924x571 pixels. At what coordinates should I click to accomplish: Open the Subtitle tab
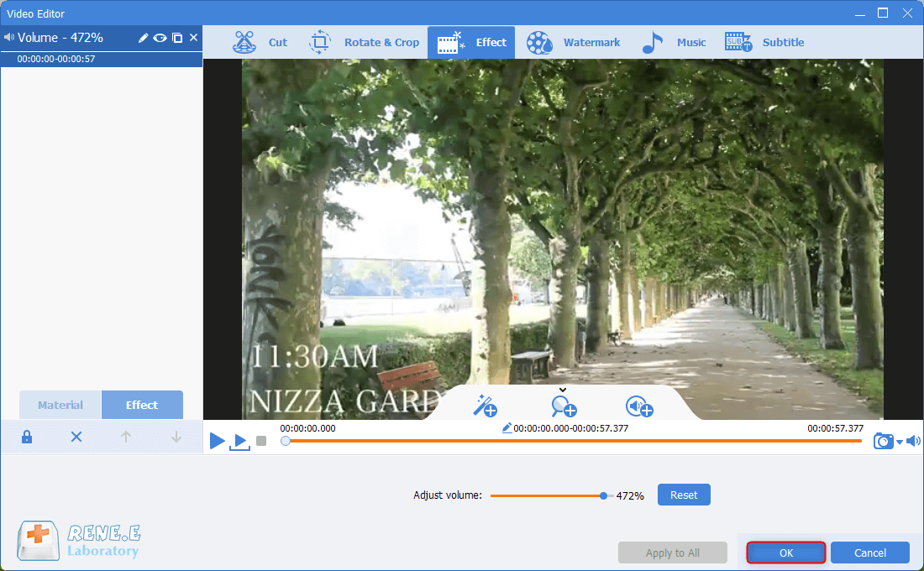click(x=764, y=43)
